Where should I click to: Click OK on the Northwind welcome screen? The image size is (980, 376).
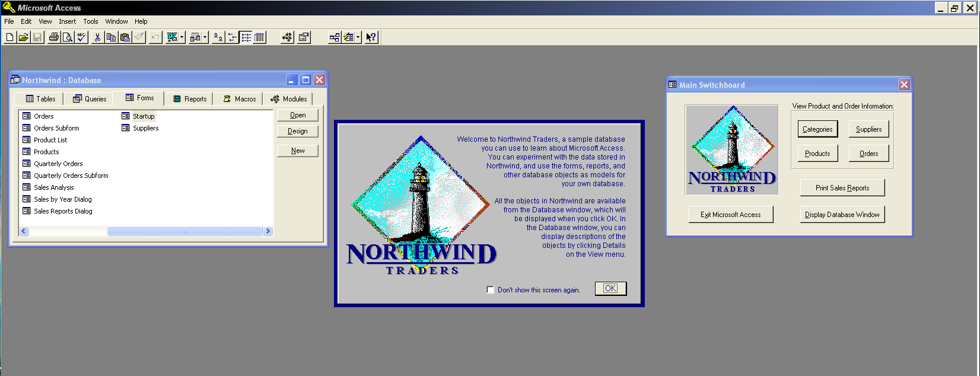(x=610, y=288)
